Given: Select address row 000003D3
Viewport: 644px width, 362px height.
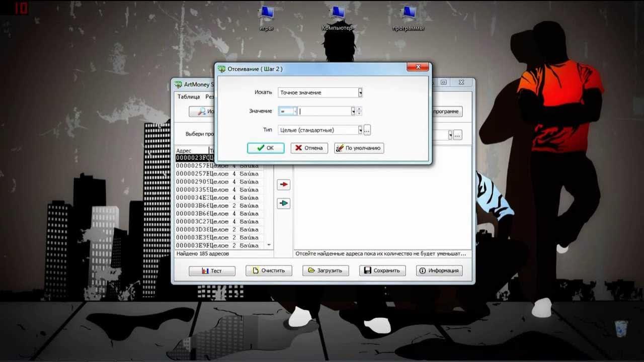Looking at the screenshot, I should click(219, 229).
